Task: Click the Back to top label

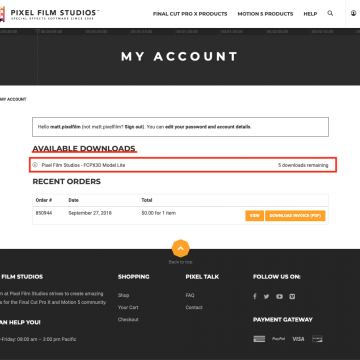Action: (x=180, y=262)
